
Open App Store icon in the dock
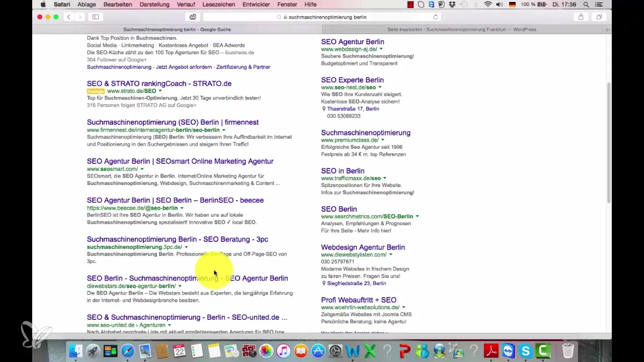pos(318,350)
